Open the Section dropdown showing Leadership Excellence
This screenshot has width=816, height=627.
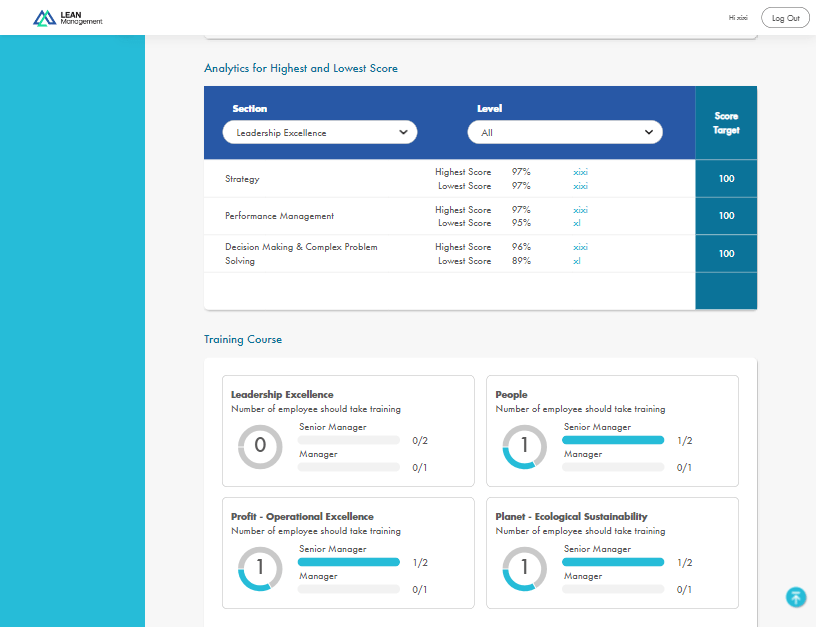coord(320,131)
